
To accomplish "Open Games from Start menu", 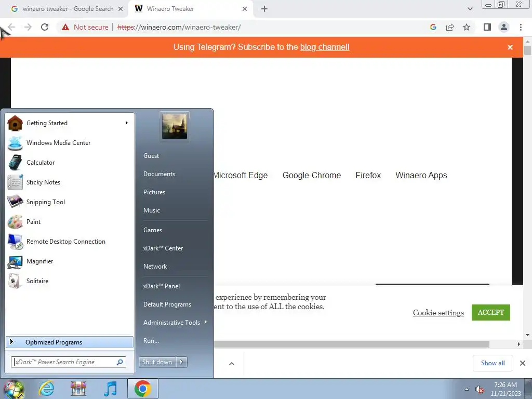I will click(x=153, y=230).
